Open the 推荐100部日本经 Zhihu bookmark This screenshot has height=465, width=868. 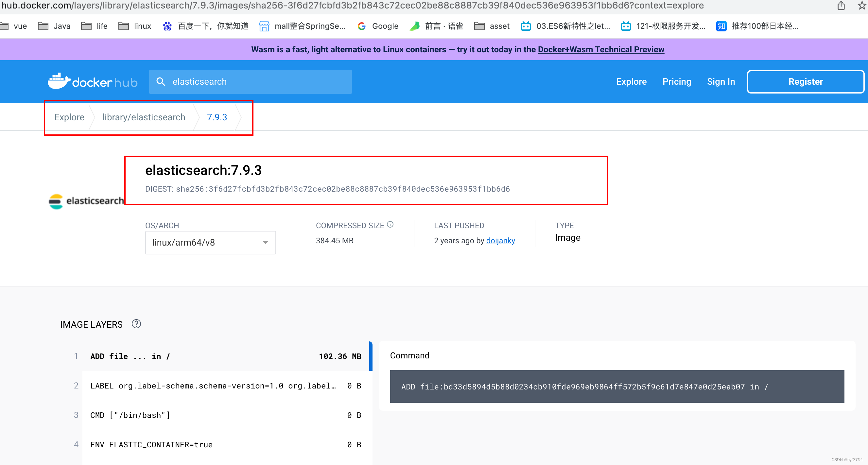pos(757,26)
